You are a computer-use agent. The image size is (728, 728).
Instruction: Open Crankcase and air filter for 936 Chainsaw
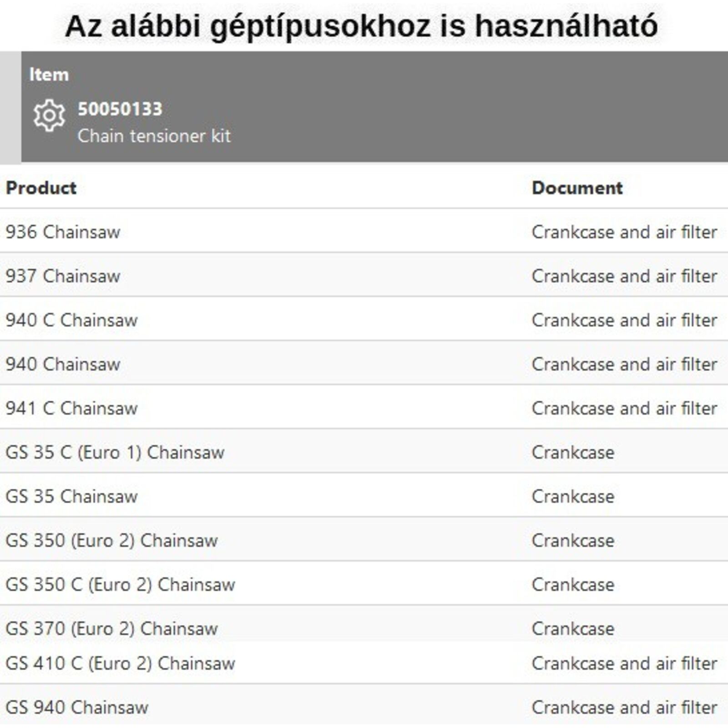[x=624, y=232]
